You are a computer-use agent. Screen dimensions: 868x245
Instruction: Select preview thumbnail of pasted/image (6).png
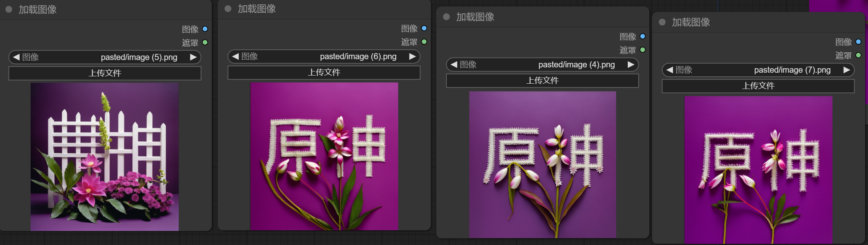tap(324, 156)
